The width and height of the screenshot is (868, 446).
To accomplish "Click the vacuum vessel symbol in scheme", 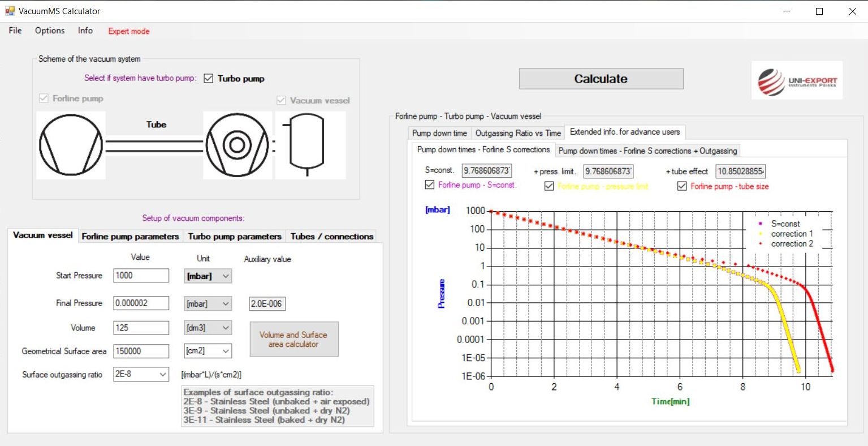I will coord(310,145).
